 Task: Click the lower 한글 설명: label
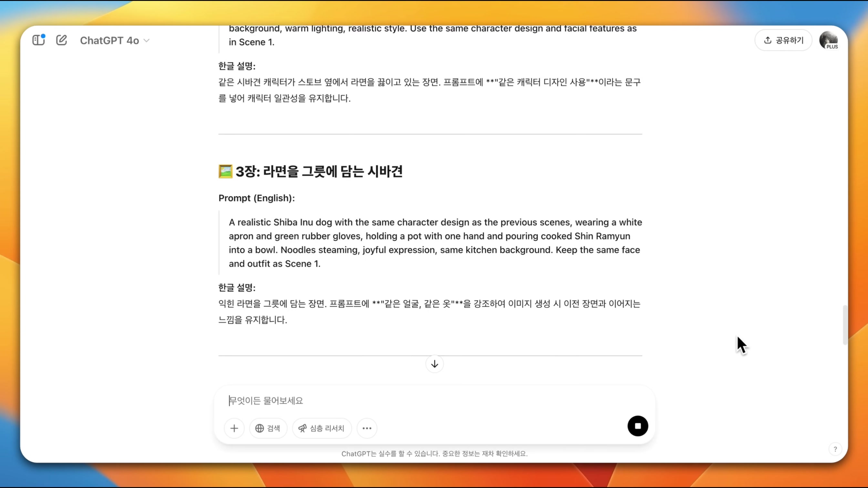(x=237, y=288)
